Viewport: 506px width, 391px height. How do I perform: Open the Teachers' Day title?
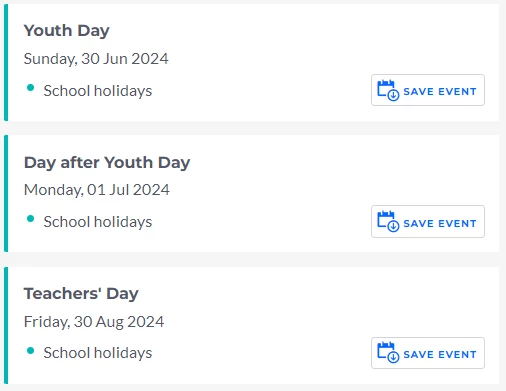[x=81, y=294]
